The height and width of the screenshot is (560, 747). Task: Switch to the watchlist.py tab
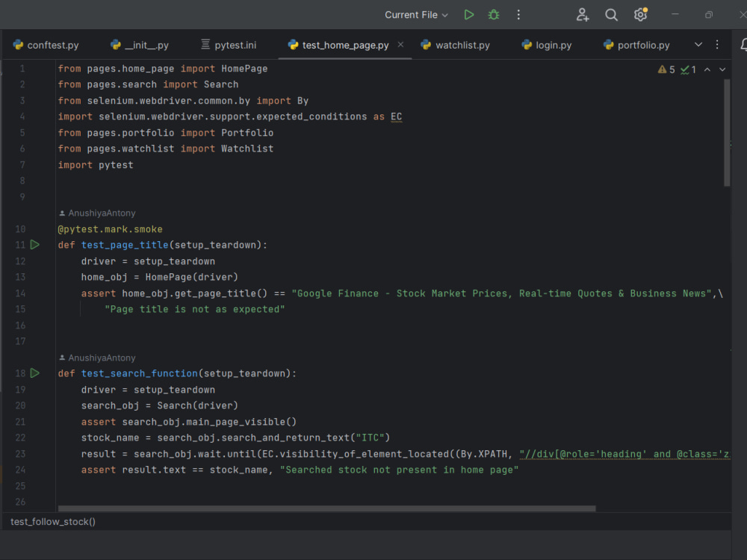[x=462, y=46]
